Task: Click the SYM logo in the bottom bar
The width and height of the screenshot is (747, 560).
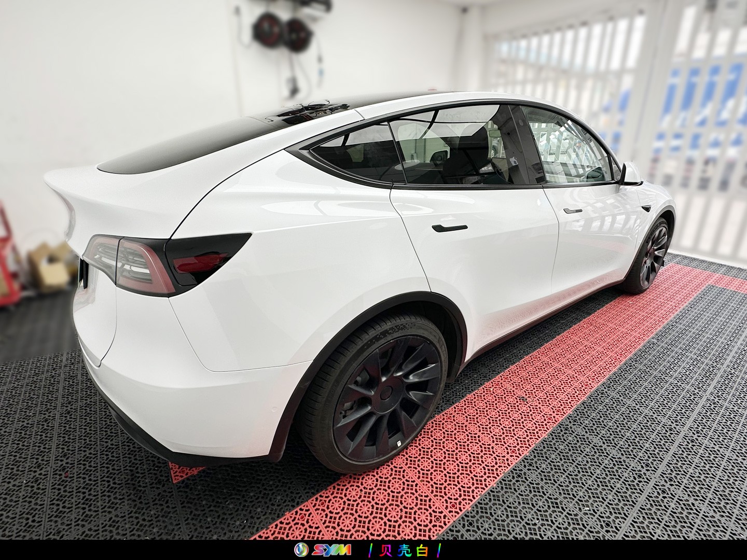Action: coord(323,550)
